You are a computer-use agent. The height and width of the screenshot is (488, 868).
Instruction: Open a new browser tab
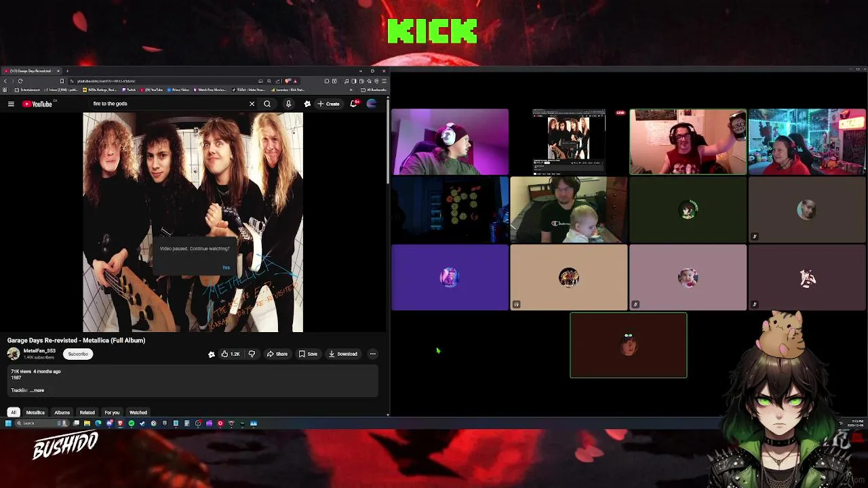pos(67,71)
